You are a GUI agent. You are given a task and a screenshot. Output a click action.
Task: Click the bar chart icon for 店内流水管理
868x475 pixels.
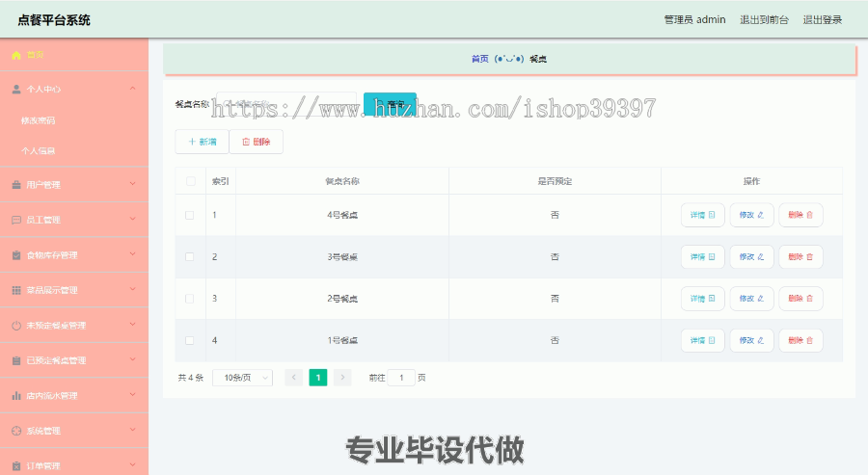(x=16, y=395)
